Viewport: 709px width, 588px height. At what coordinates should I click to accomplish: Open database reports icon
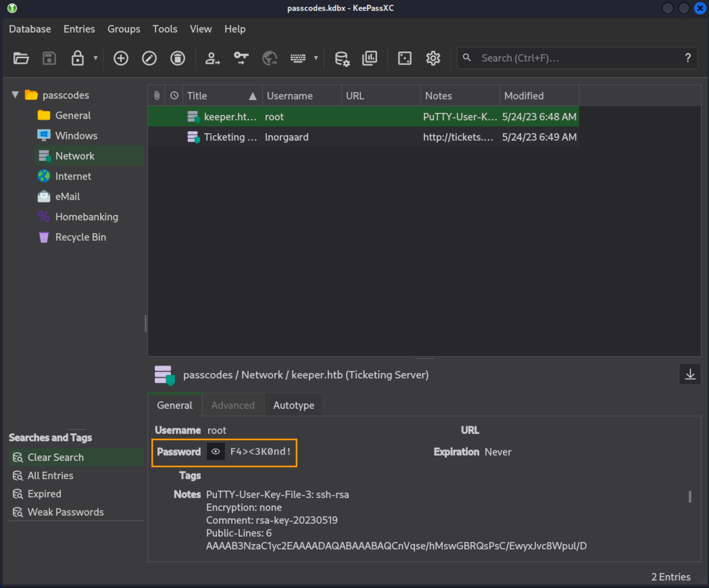click(370, 58)
